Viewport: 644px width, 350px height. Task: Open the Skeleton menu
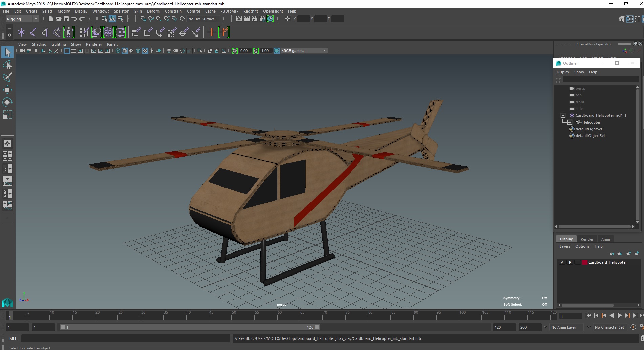click(122, 11)
